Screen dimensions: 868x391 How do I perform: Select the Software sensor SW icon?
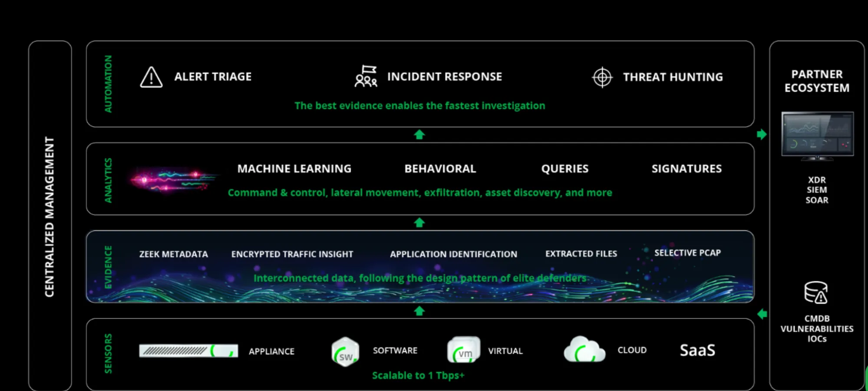click(x=345, y=352)
